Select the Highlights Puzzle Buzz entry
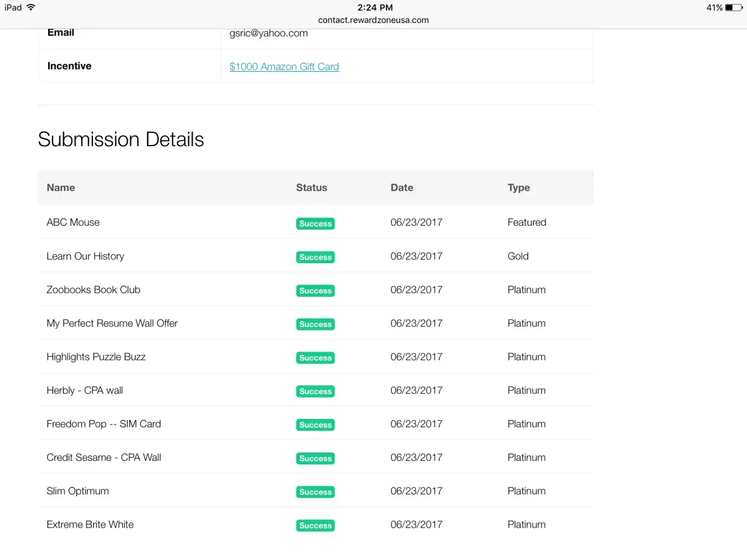The height and width of the screenshot is (560, 747). point(96,357)
